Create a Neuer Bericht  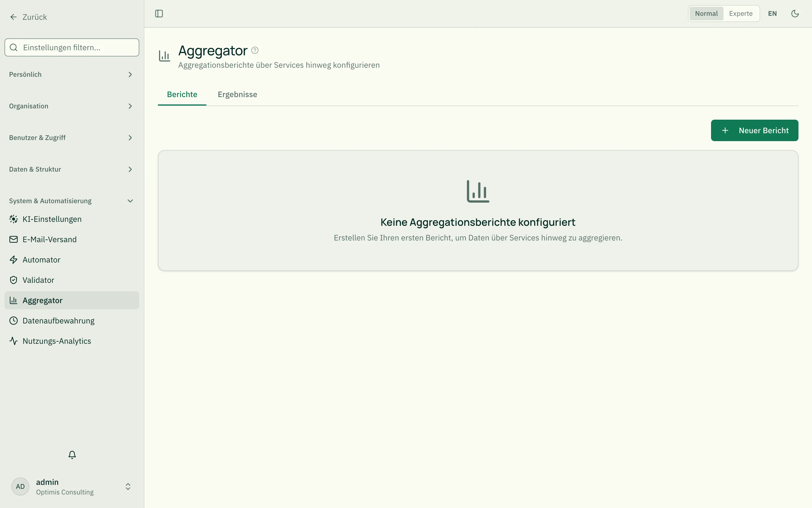coord(754,130)
